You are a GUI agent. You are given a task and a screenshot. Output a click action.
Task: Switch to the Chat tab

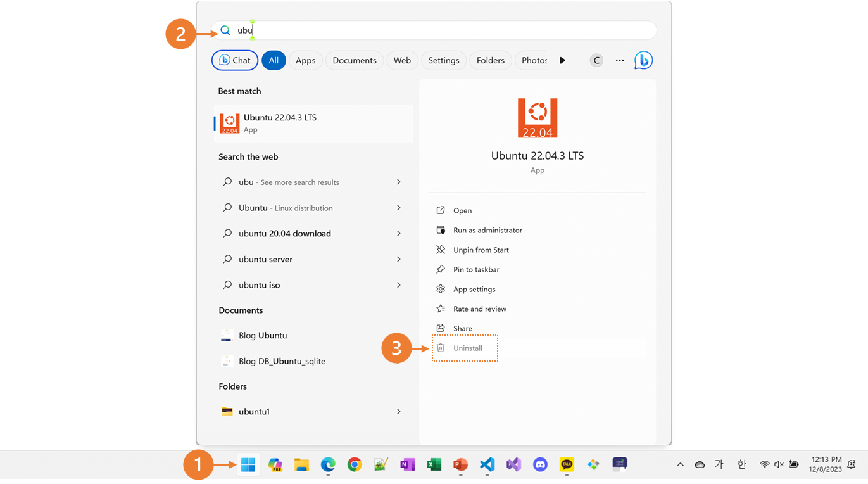tap(235, 60)
